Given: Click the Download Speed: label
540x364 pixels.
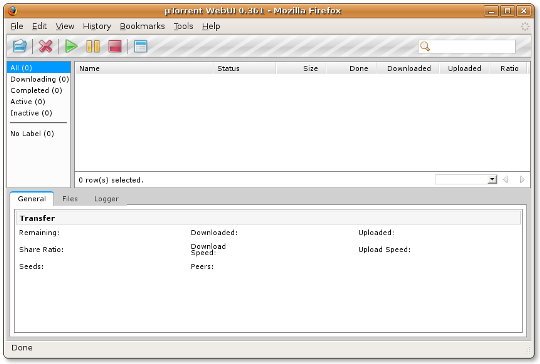Looking at the screenshot, I should point(208,249).
